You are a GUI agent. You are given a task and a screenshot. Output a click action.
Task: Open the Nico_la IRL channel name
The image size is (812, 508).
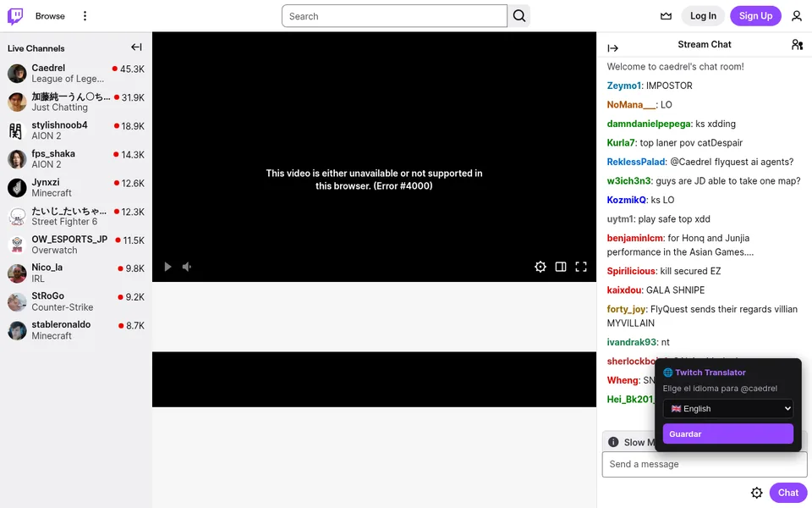47,267
